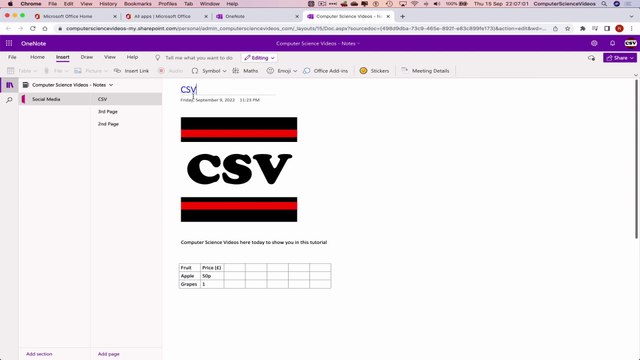Click the tutorial text paragraph

[253, 242]
